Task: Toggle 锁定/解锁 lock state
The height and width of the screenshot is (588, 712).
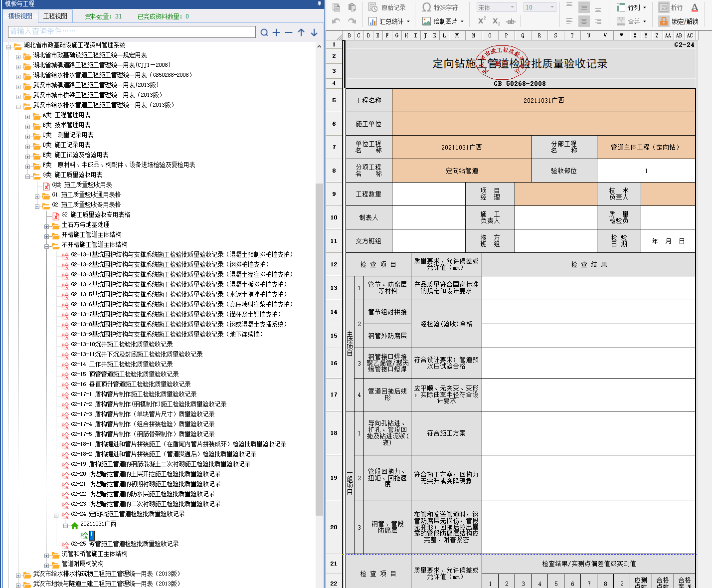Action: (x=678, y=21)
